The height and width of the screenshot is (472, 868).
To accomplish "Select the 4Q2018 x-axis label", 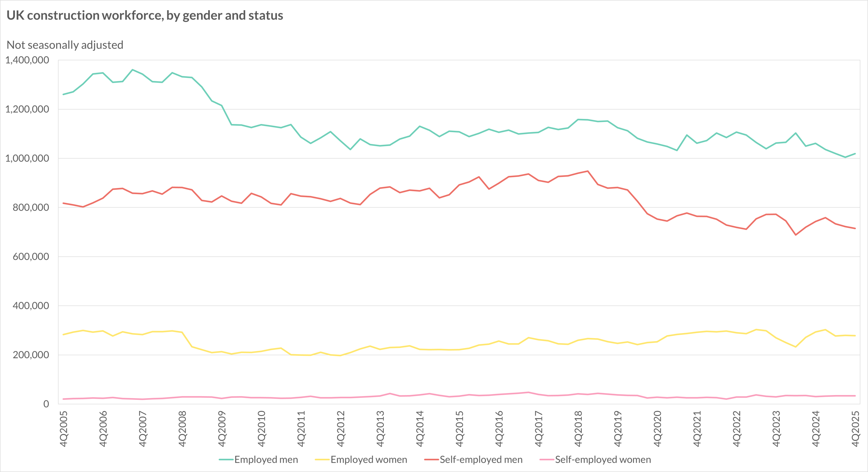I will [x=578, y=429].
